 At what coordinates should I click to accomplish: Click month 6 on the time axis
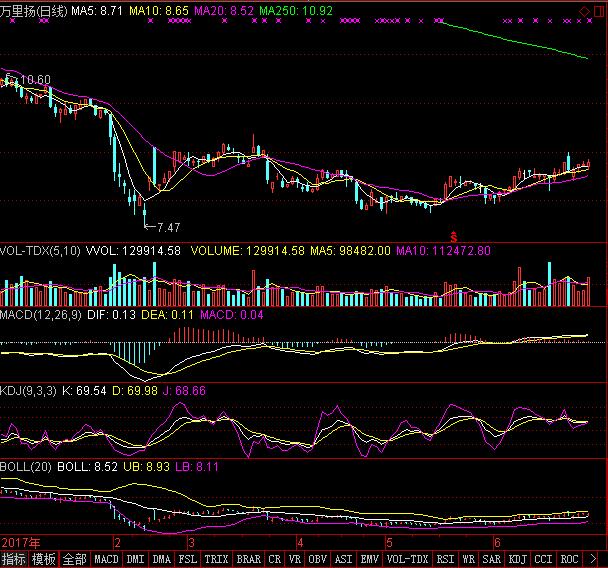497,543
